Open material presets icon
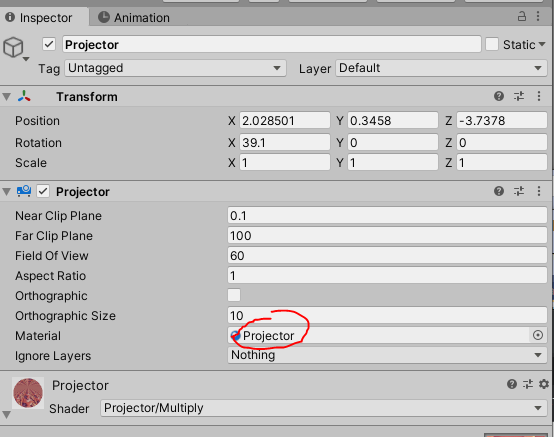Viewport: 554px width, 437px height. [x=528, y=384]
